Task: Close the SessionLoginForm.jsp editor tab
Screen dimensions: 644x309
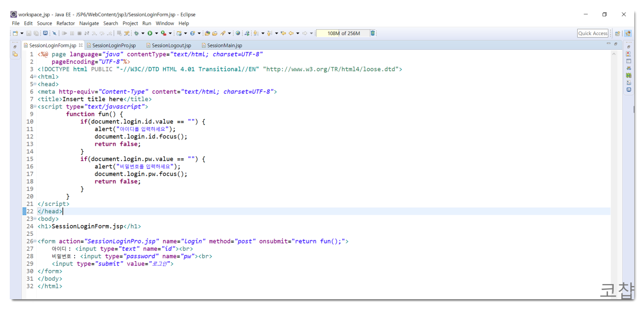Action: tap(81, 45)
